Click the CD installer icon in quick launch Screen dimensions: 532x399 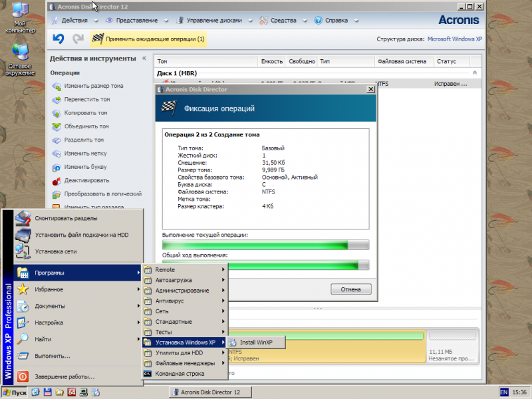(96, 392)
